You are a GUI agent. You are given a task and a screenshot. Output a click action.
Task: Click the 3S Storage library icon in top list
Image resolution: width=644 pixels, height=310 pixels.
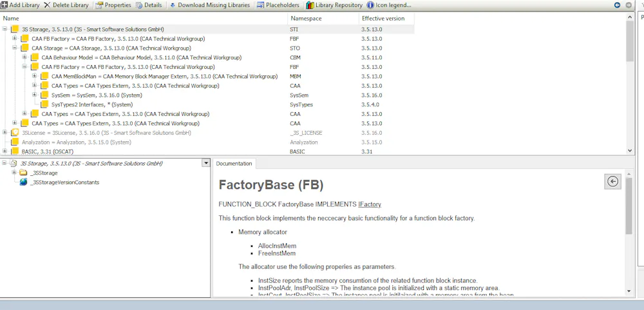click(15, 29)
